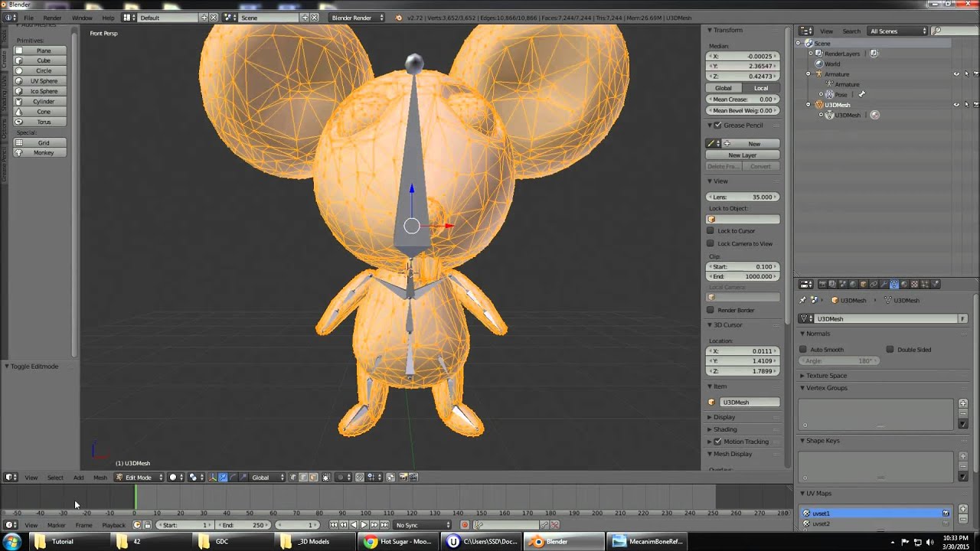The height and width of the screenshot is (551, 980).
Task: Click the U3DMesh object icon in outliner
Action: [x=818, y=105]
